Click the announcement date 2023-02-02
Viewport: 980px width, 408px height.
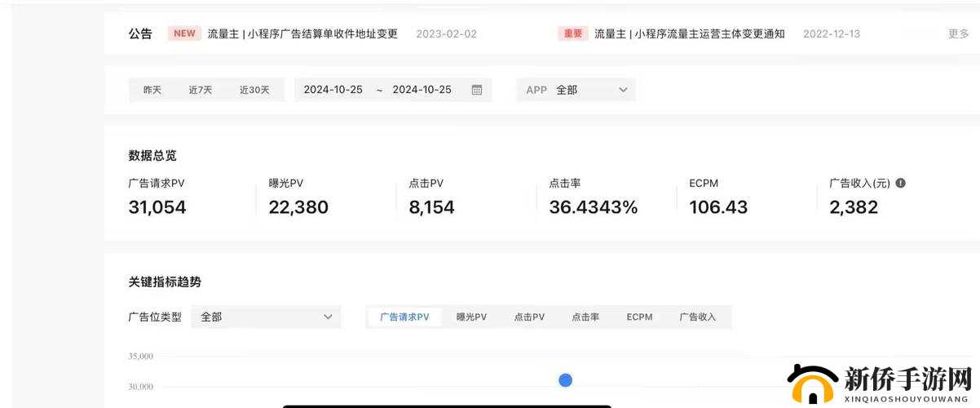(x=446, y=33)
